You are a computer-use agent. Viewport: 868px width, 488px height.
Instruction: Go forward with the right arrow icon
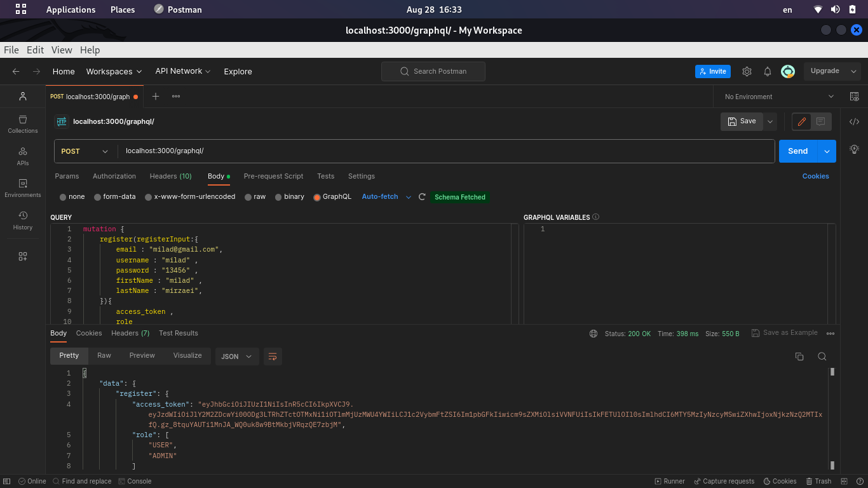[x=36, y=71]
